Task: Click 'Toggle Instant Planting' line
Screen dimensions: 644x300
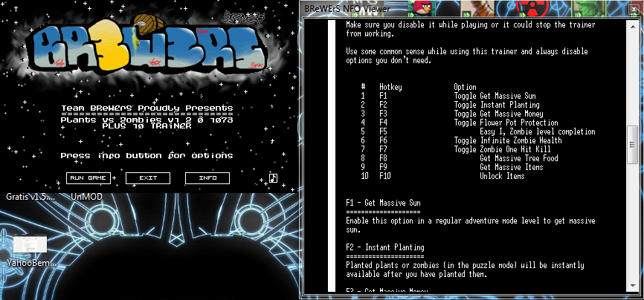Action: coord(497,105)
